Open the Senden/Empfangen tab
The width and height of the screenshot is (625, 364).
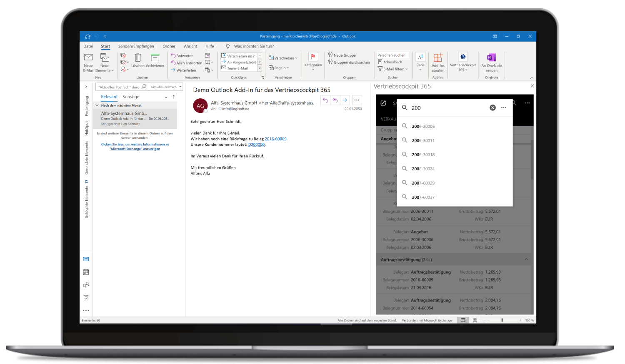coord(136,46)
